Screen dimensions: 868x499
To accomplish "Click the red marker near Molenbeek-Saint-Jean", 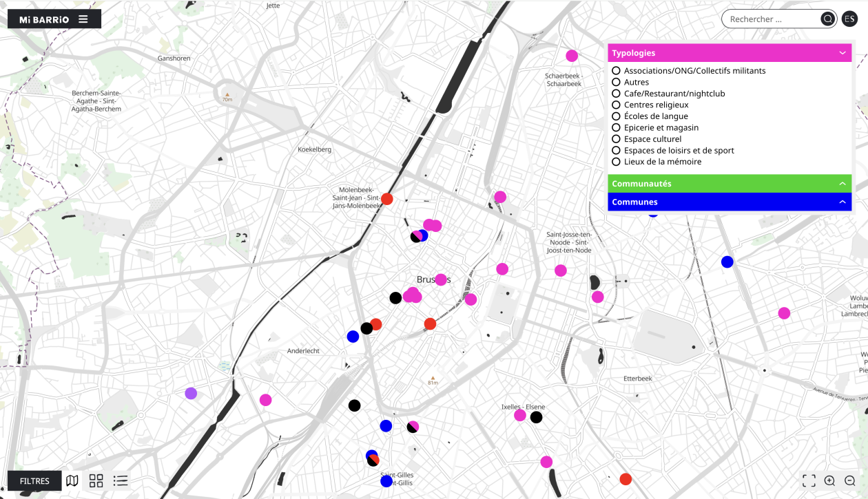I will point(387,199).
